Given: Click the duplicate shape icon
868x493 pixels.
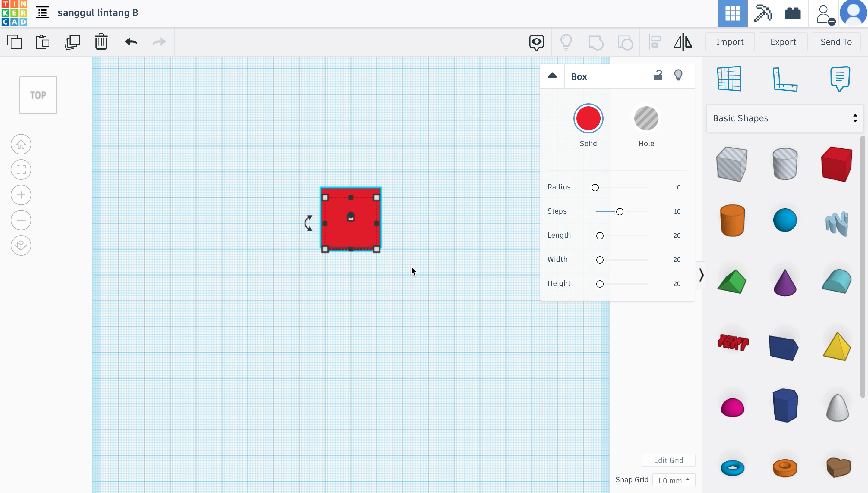Looking at the screenshot, I should tap(71, 42).
